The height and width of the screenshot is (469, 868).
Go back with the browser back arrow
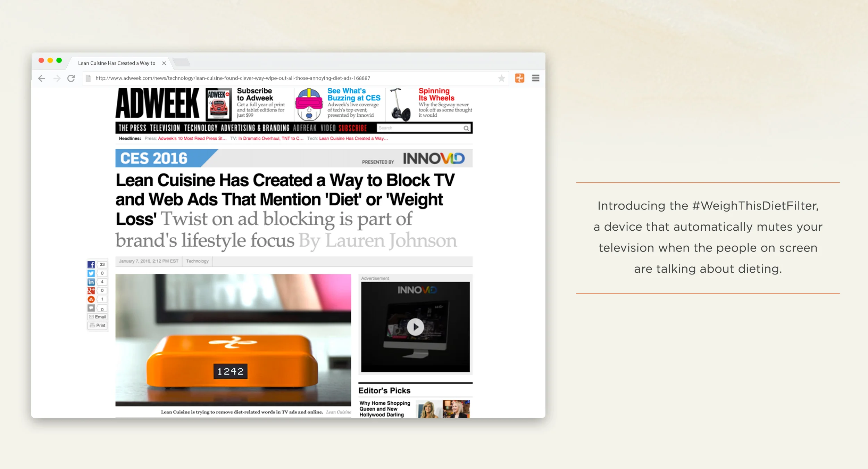[42, 79]
